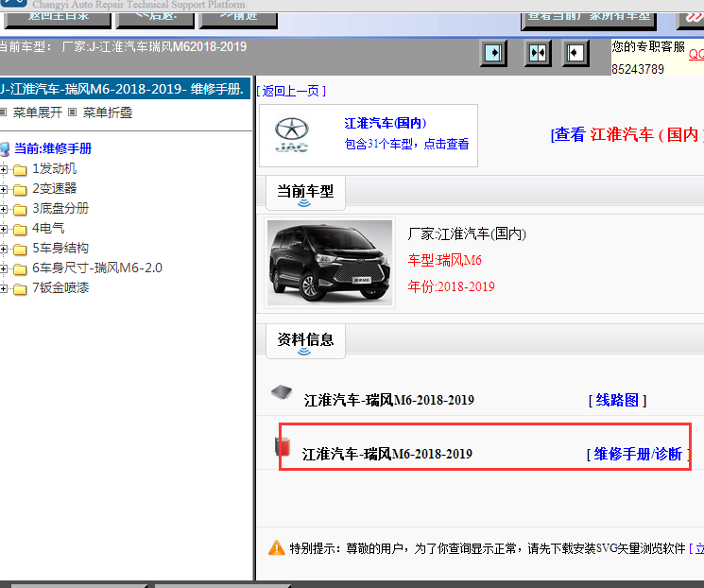The height and width of the screenshot is (588, 704).
Task: Click the folder icon beside 7钣金喷漆
Action: [x=20, y=288]
